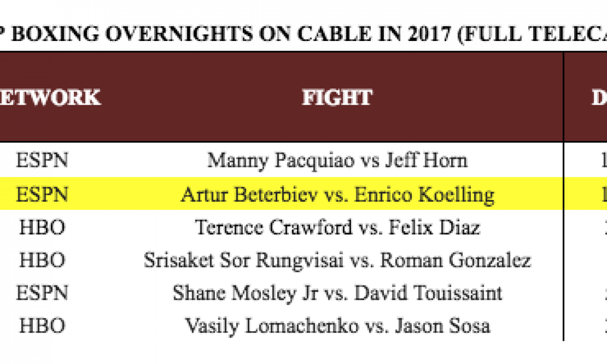The image size is (607, 364).
Task: Click the Fight column header
Action: click(x=337, y=98)
